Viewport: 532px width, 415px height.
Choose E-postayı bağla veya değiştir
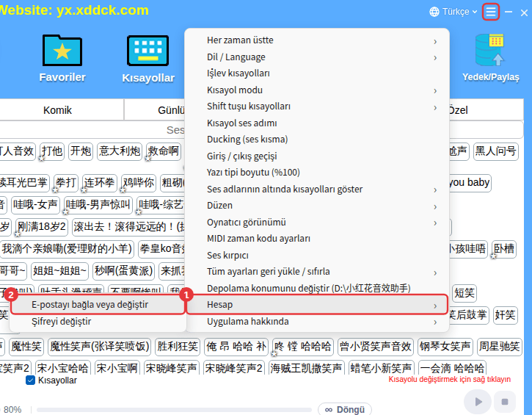point(98,305)
